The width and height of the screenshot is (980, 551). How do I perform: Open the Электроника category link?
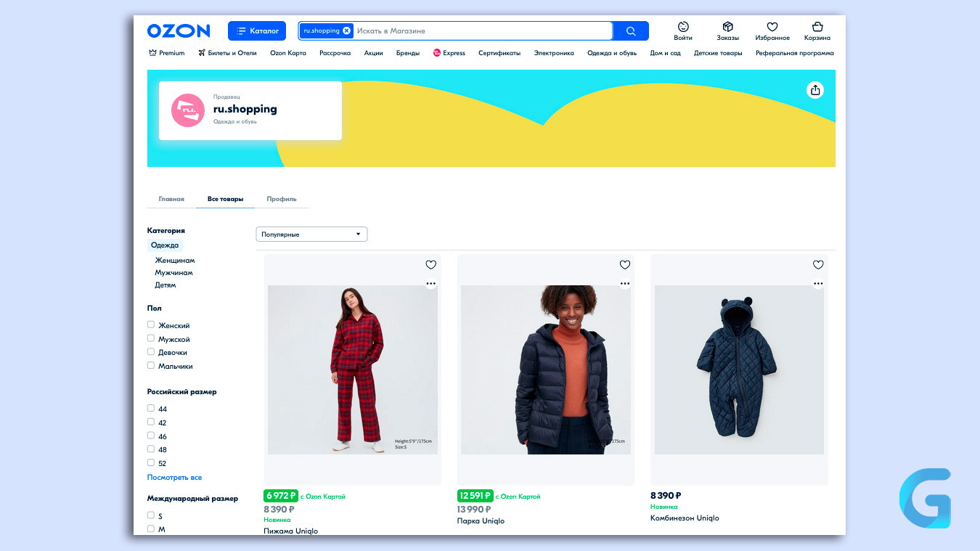(x=554, y=53)
